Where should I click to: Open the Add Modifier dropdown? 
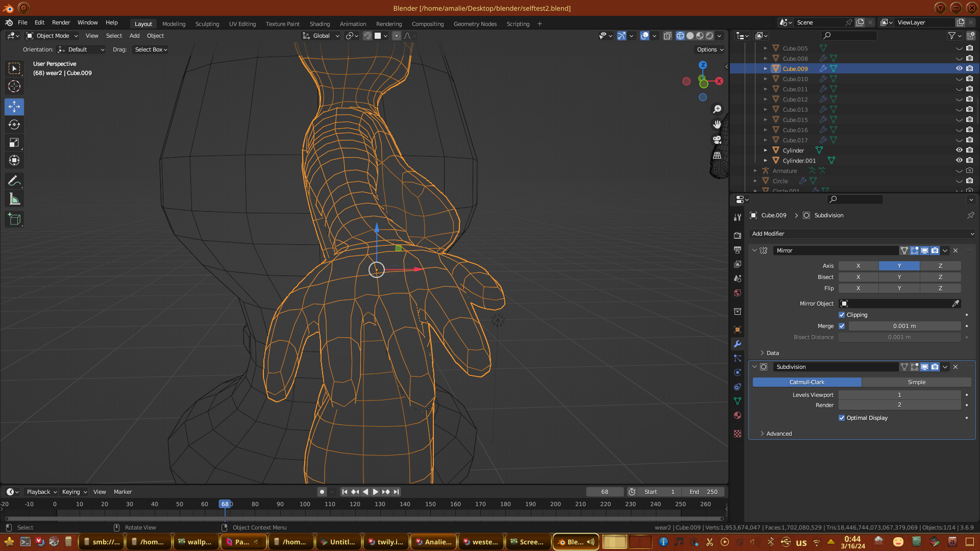(862, 234)
